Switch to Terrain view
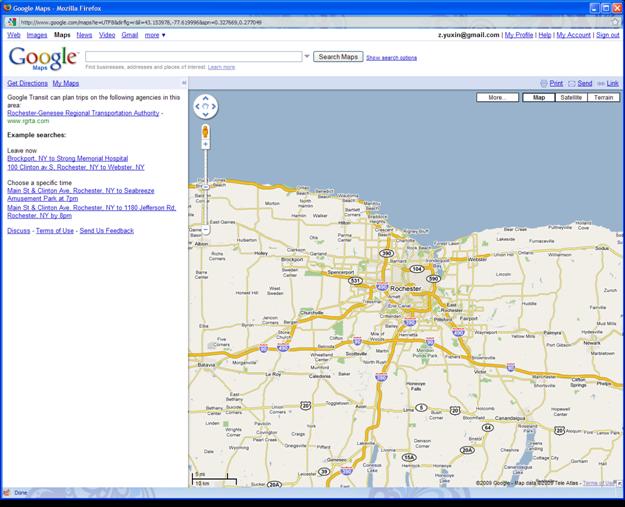 tap(603, 97)
